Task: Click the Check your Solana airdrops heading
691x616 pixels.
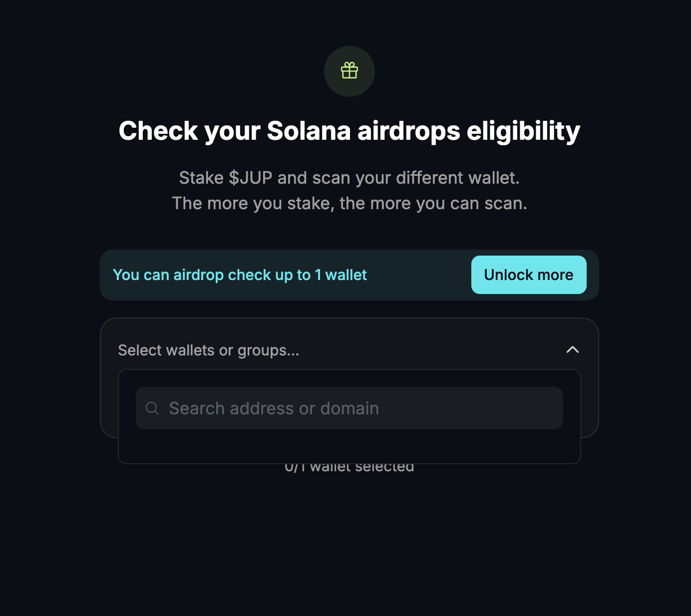Action: click(x=349, y=131)
